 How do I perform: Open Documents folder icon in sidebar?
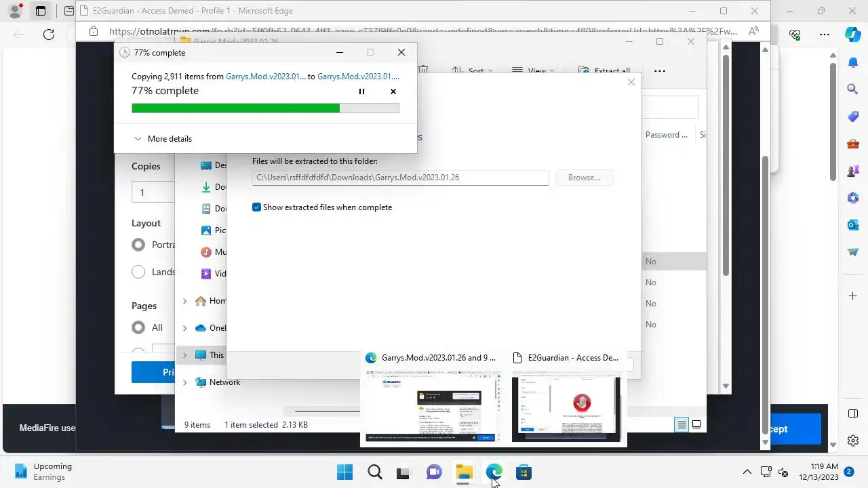click(x=206, y=209)
